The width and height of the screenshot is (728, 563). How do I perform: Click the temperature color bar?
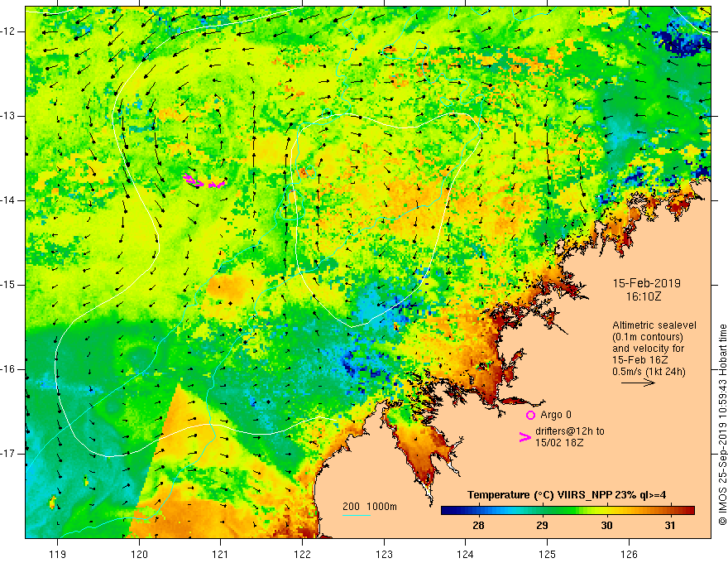point(568,511)
